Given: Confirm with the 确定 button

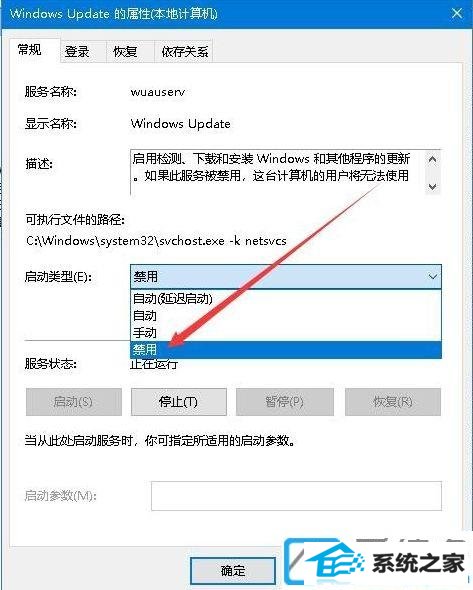Looking at the screenshot, I should (233, 571).
